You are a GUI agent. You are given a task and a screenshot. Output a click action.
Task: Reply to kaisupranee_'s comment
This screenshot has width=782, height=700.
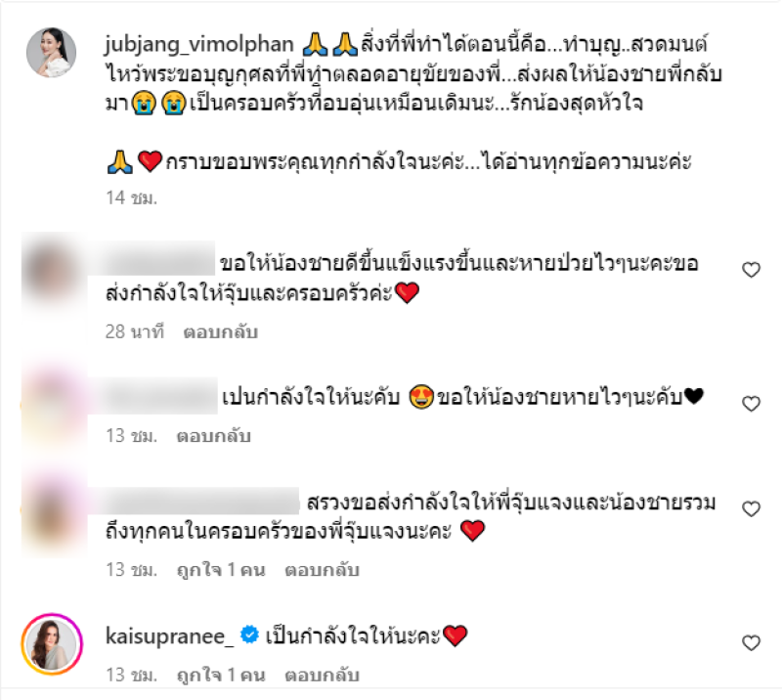coord(323,675)
